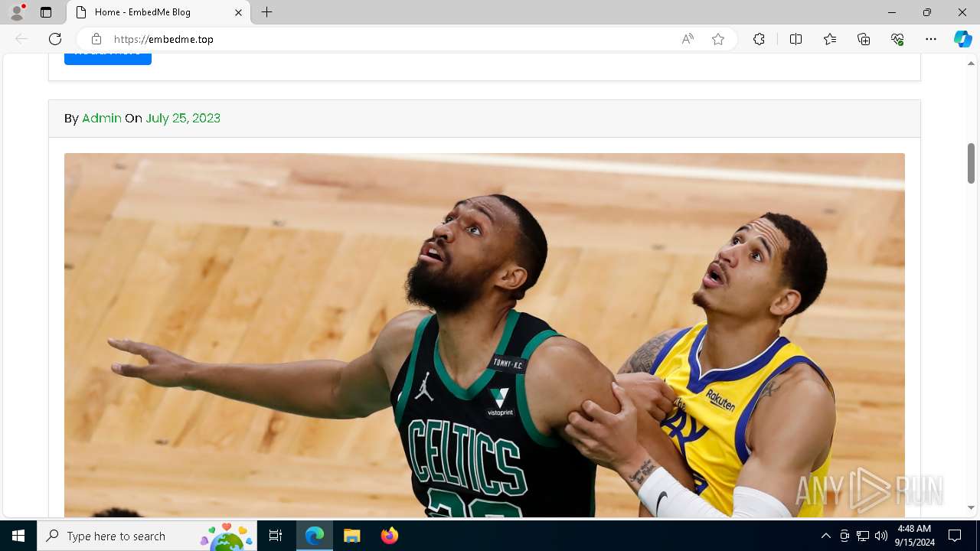Open Task View on taskbar

[276, 536]
